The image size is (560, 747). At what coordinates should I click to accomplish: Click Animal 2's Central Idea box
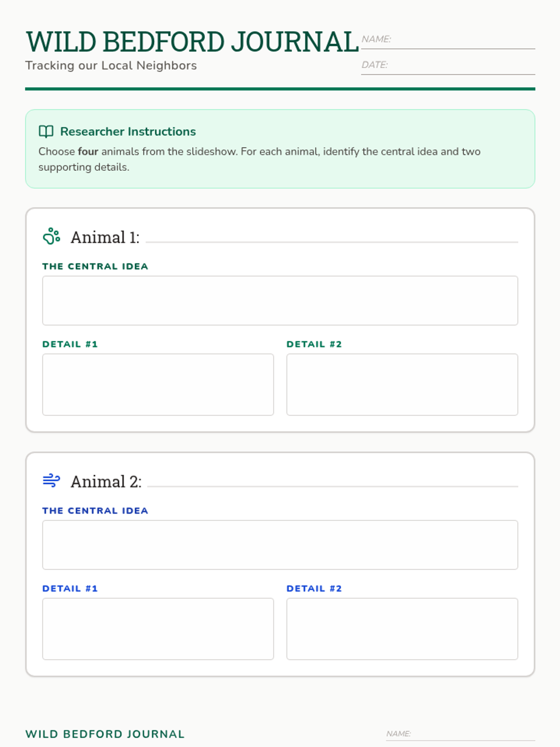click(280, 545)
